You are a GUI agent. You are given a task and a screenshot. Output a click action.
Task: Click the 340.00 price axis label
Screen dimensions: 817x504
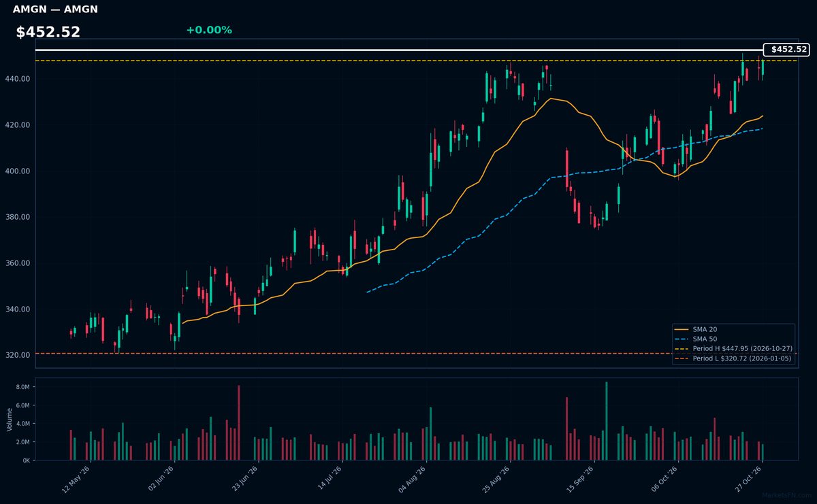point(18,309)
